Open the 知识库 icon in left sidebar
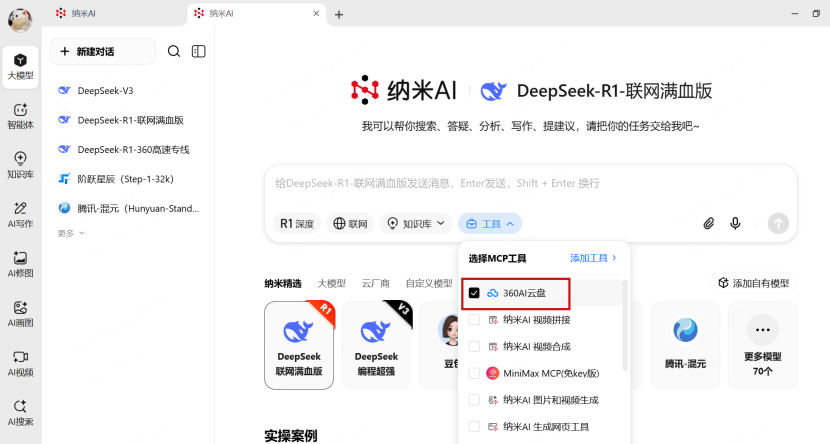Screen dimensions: 830x444 coord(20,164)
